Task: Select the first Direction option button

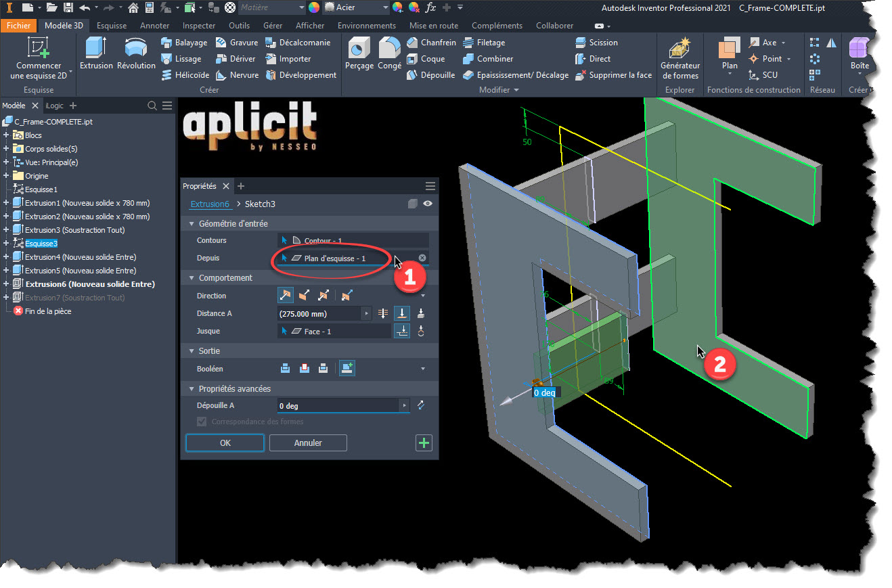Action: tap(286, 296)
